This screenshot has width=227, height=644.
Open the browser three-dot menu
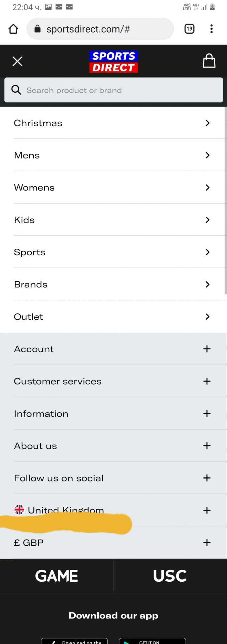click(x=211, y=29)
